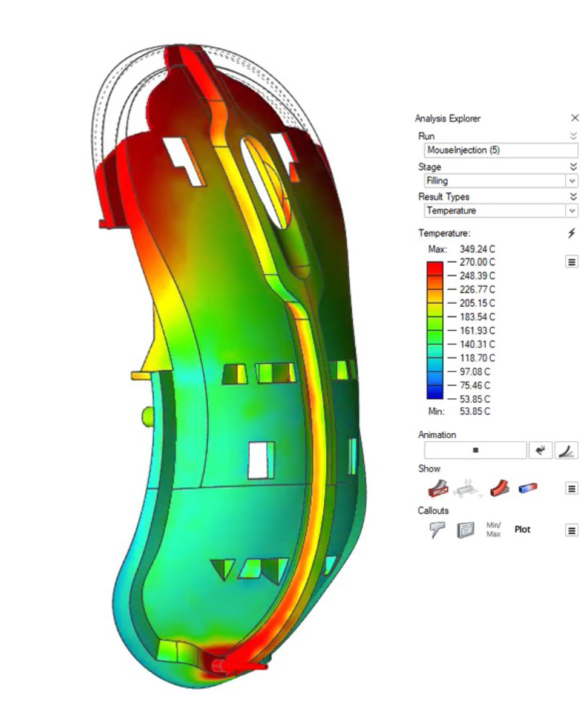
Task: Toggle the red deformed shape icon
Action: (x=499, y=488)
